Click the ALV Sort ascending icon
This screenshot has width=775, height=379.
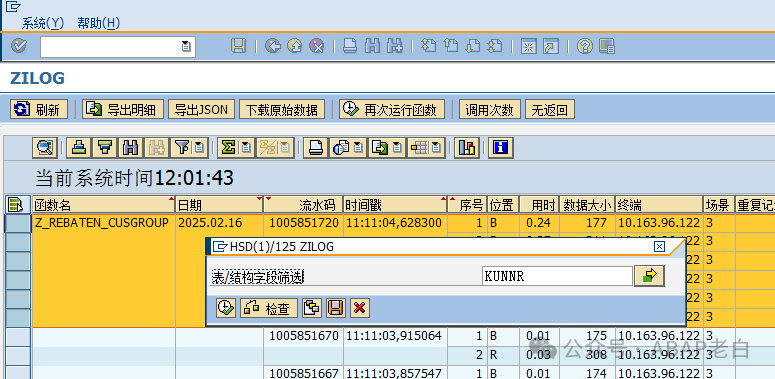click(x=79, y=148)
